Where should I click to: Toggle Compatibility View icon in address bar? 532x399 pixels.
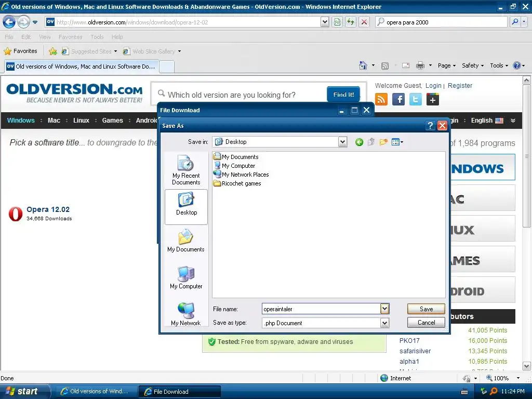337,22
